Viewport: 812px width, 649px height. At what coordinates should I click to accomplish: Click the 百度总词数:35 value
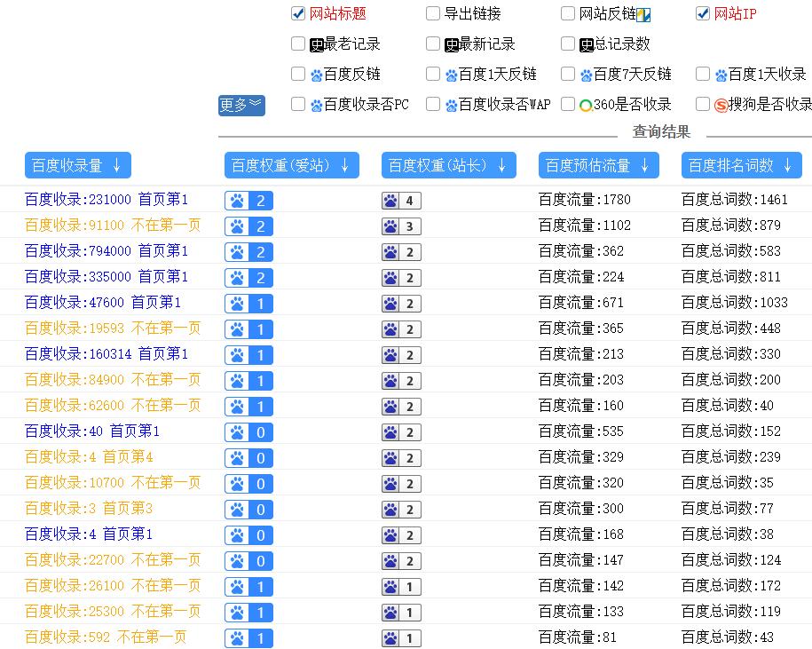pos(728,483)
